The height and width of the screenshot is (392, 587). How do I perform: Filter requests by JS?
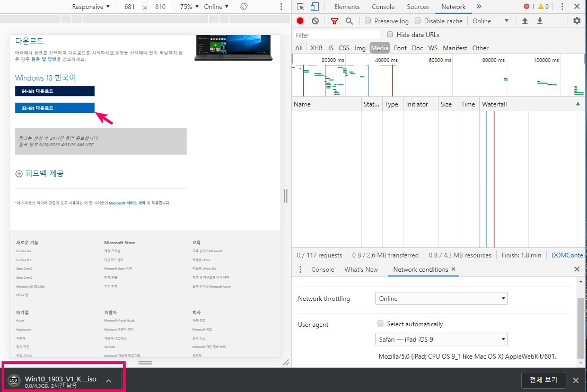point(330,48)
